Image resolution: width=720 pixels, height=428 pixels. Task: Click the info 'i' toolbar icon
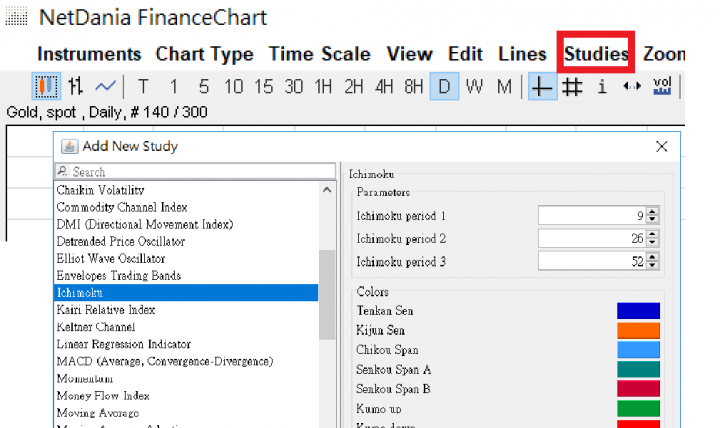point(602,86)
